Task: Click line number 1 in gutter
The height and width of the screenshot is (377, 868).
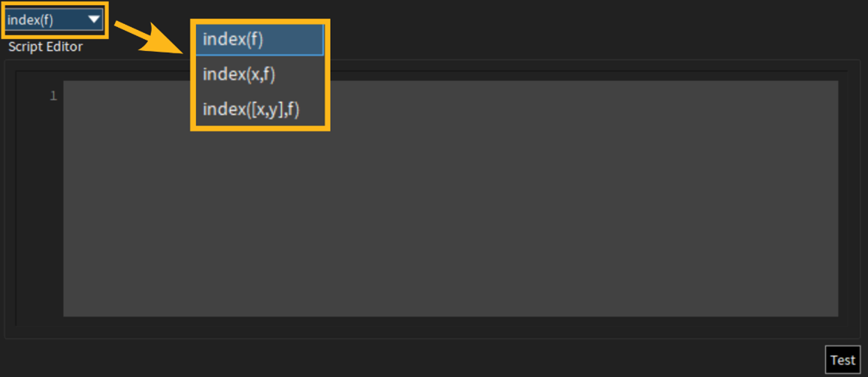Action: (x=53, y=96)
